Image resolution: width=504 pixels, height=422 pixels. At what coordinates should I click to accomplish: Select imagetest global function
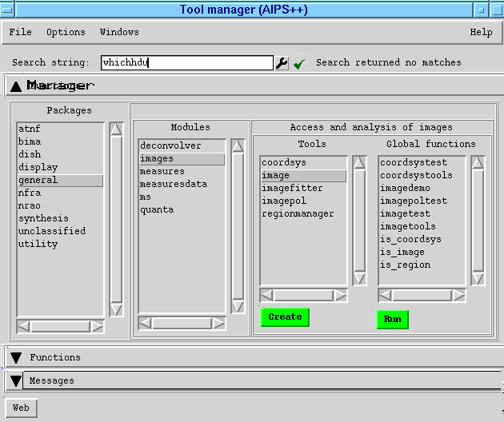click(x=422, y=214)
